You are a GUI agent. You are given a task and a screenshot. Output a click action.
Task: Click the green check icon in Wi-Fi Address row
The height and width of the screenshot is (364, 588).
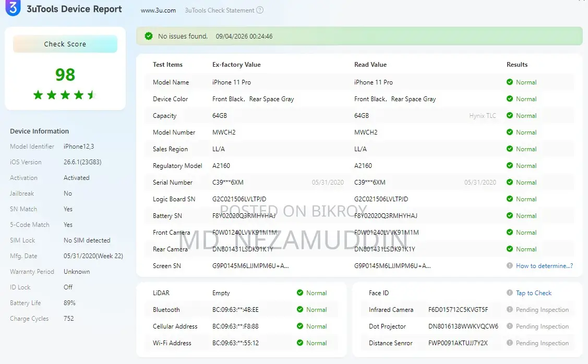(x=300, y=343)
